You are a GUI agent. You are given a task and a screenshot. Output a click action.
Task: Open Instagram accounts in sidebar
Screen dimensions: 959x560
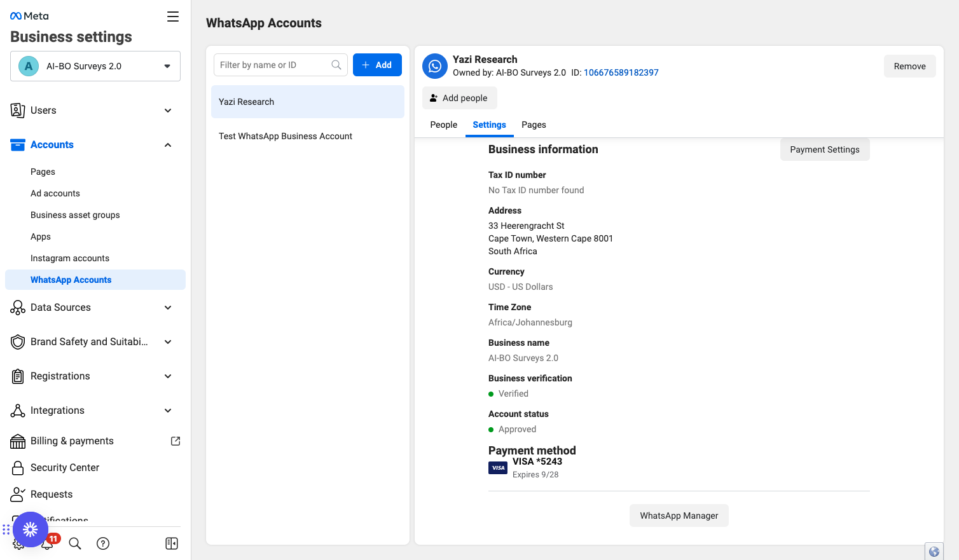[x=70, y=258]
